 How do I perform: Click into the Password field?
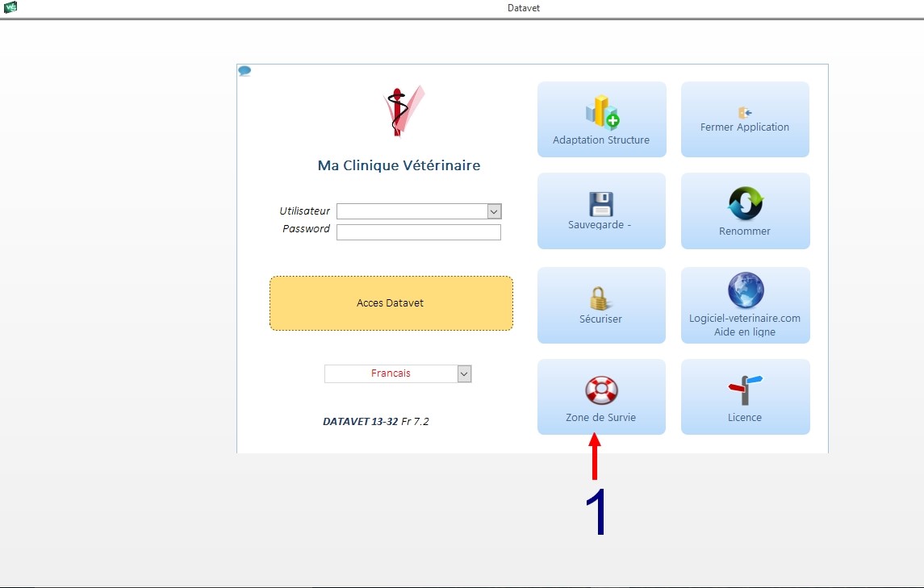point(418,232)
